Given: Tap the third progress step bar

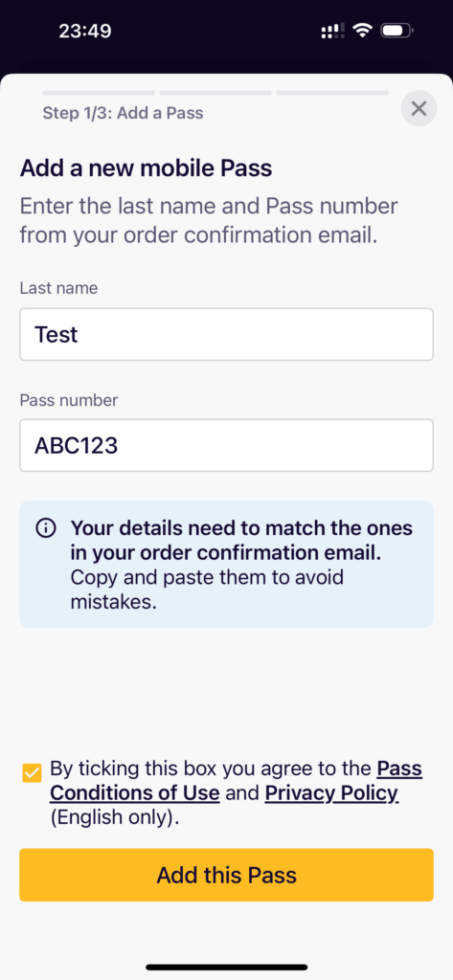Looking at the screenshot, I should coord(332,93).
